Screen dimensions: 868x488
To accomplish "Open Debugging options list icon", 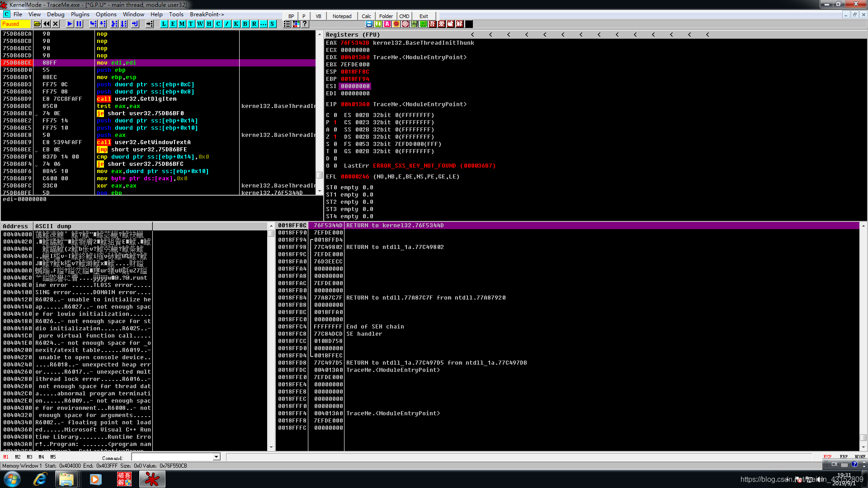I will 287,24.
